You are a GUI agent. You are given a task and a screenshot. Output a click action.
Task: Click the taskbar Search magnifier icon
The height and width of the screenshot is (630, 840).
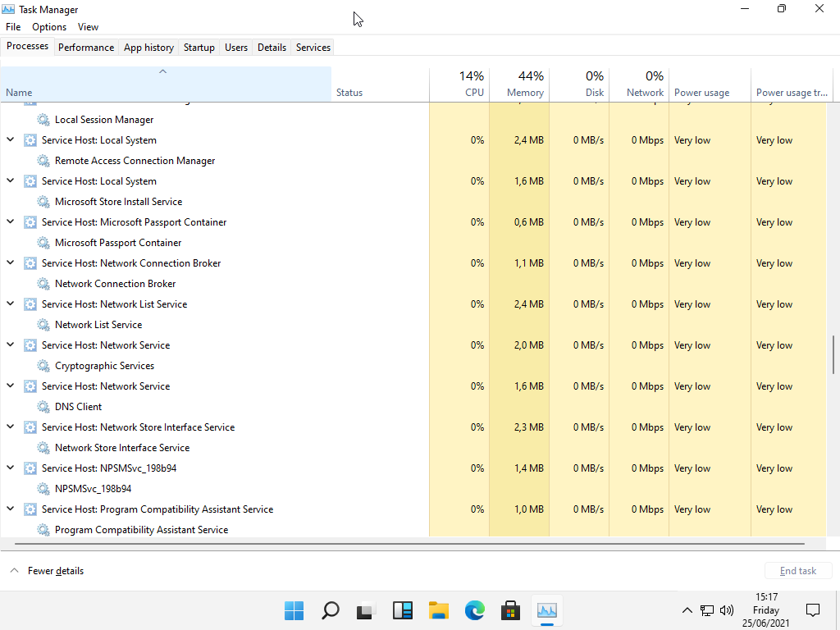coord(330,610)
